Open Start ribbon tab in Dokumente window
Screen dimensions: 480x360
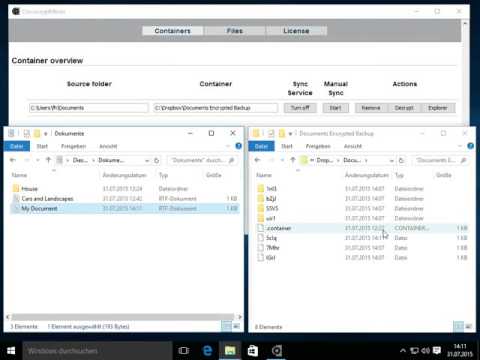pos(42,146)
